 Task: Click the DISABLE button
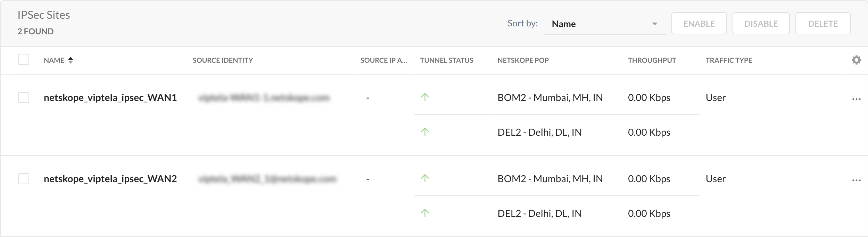coord(761,23)
